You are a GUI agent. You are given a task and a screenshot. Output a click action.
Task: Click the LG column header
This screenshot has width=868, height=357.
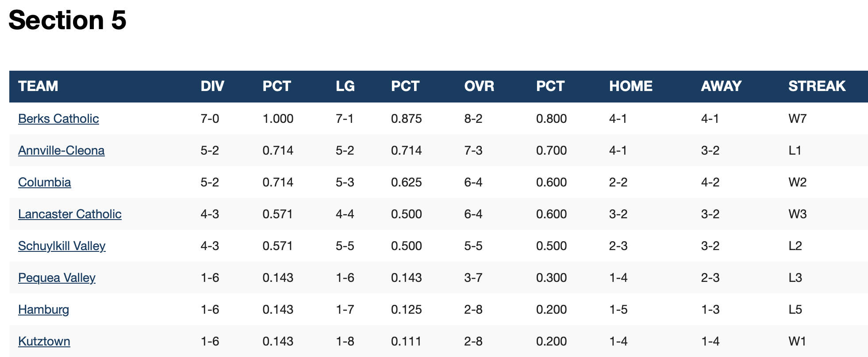pos(345,86)
